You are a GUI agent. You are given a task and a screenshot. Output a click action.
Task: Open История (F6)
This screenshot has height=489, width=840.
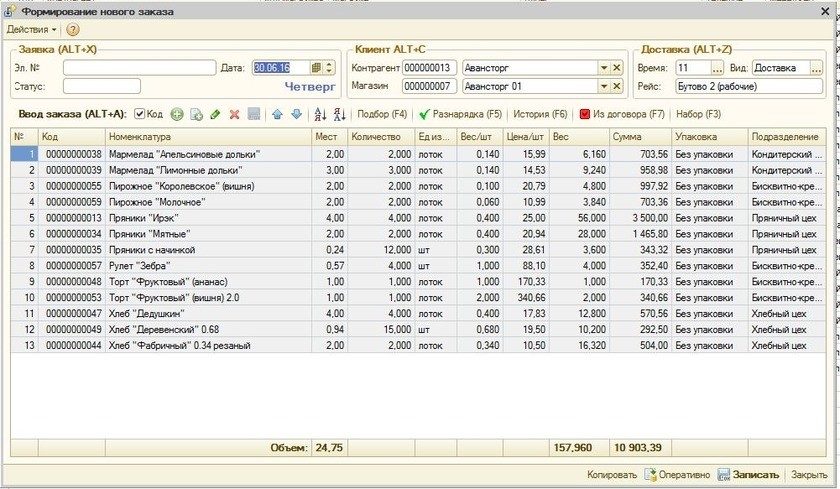pyautogui.click(x=540, y=114)
